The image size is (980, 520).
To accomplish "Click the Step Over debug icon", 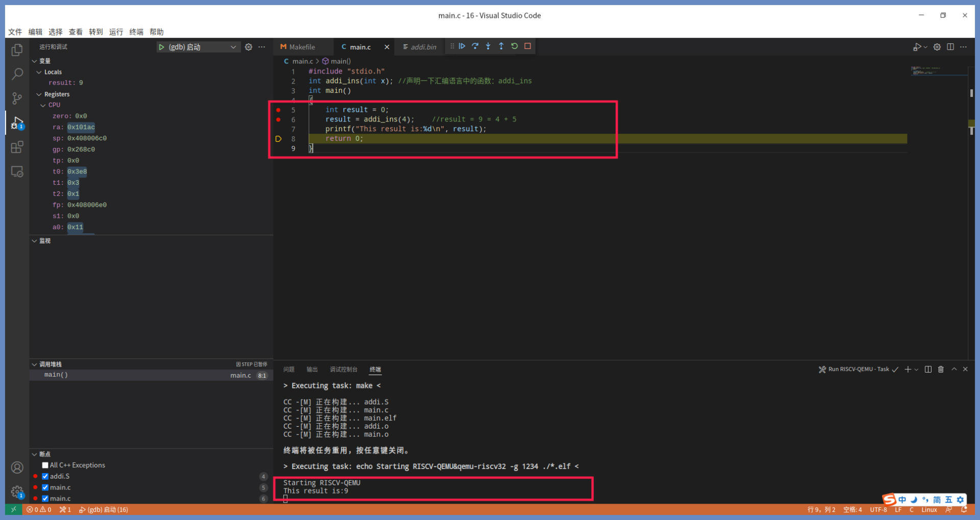I will coord(475,46).
